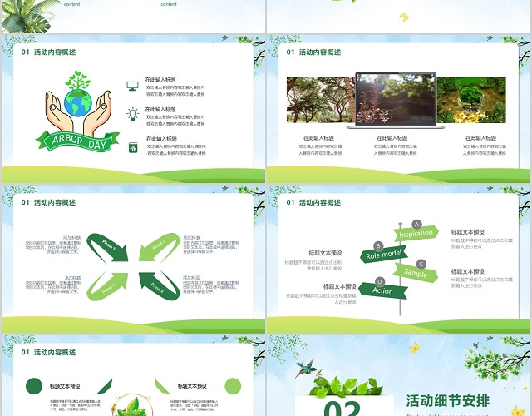Select the forest trees photo on the photo slide
The width and height of the screenshot is (532, 416).
321,100
